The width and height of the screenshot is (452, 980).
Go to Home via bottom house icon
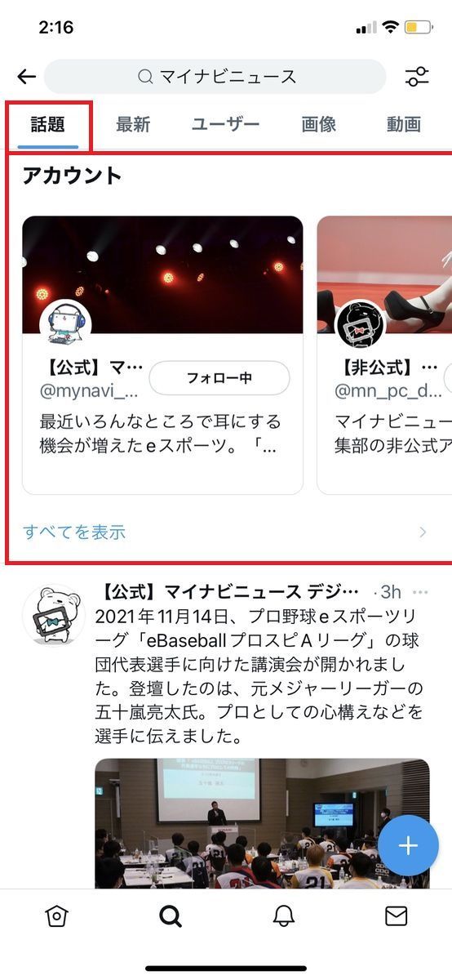coord(56,916)
